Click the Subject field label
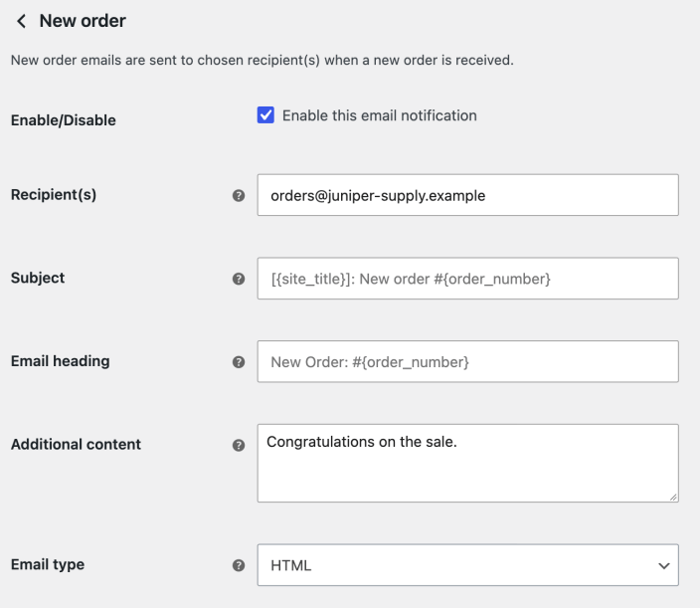 [38, 278]
